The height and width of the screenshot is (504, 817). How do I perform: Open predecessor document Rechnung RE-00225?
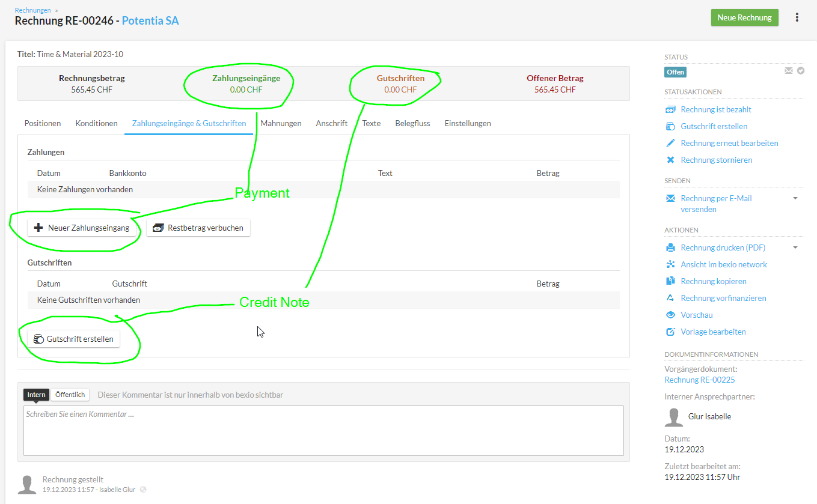700,380
